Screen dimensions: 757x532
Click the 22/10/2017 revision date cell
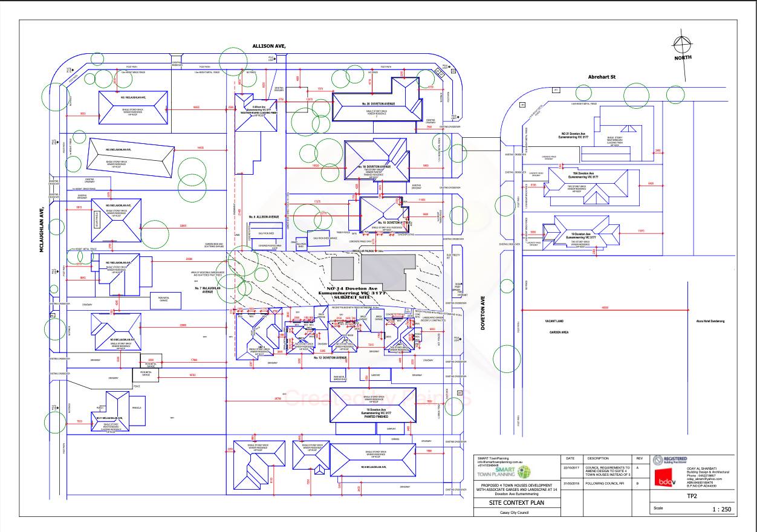tap(570, 468)
